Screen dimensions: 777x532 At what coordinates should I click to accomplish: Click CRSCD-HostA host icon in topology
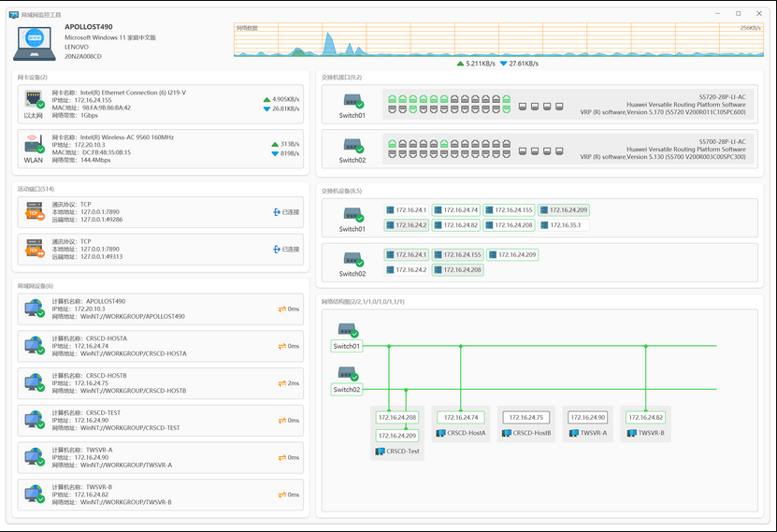click(x=440, y=433)
